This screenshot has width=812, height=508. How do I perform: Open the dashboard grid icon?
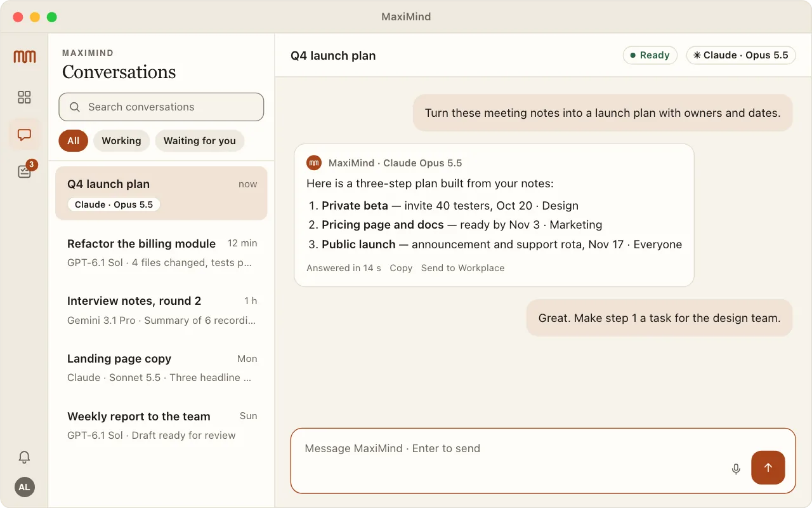click(24, 97)
